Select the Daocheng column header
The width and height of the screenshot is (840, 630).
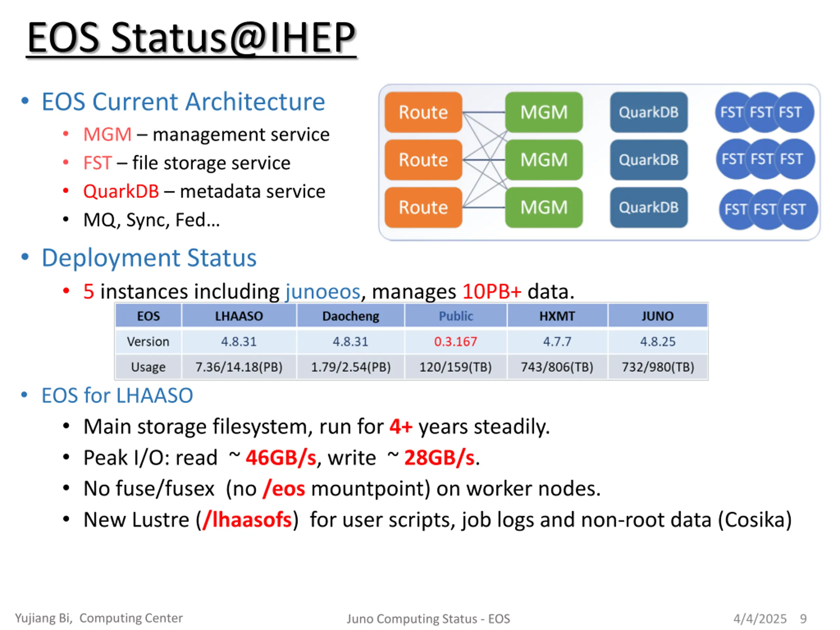[x=350, y=316]
